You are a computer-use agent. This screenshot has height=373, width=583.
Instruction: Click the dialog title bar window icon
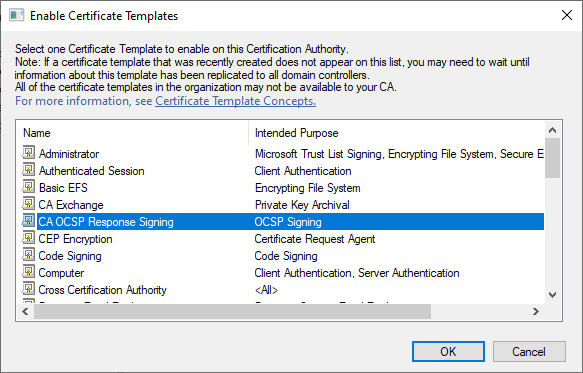pyautogui.click(x=16, y=16)
